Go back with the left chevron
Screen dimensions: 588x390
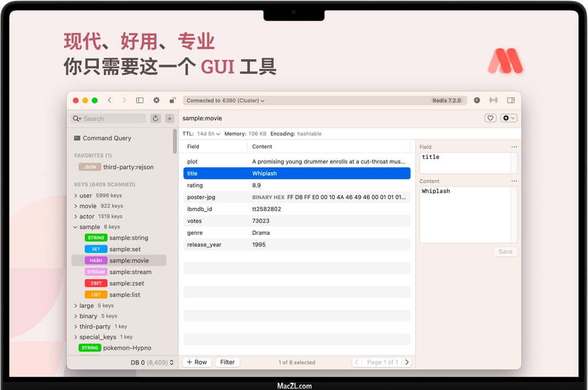[x=110, y=100]
